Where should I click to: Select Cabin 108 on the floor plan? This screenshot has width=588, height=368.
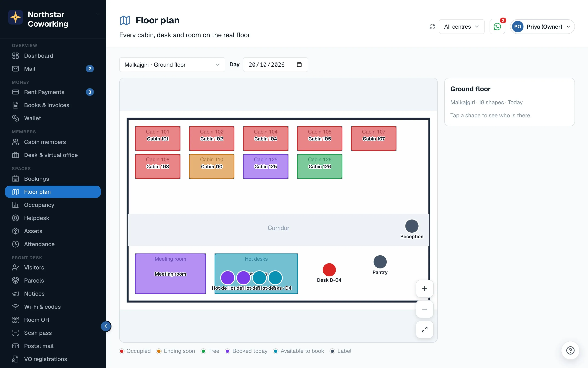tap(158, 166)
